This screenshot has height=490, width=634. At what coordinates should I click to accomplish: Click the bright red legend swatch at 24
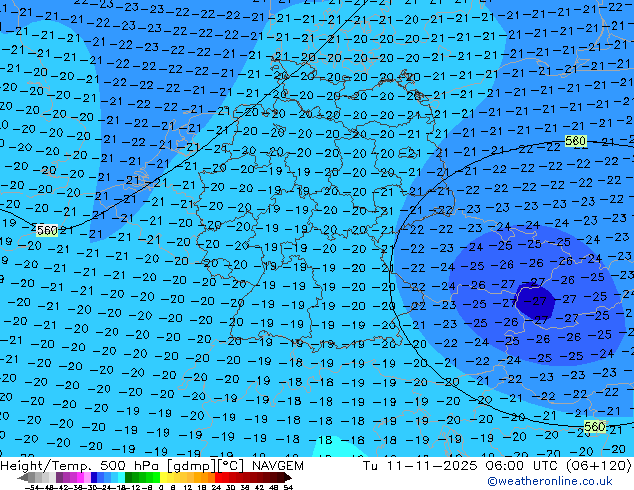pyautogui.click(x=218, y=477)
